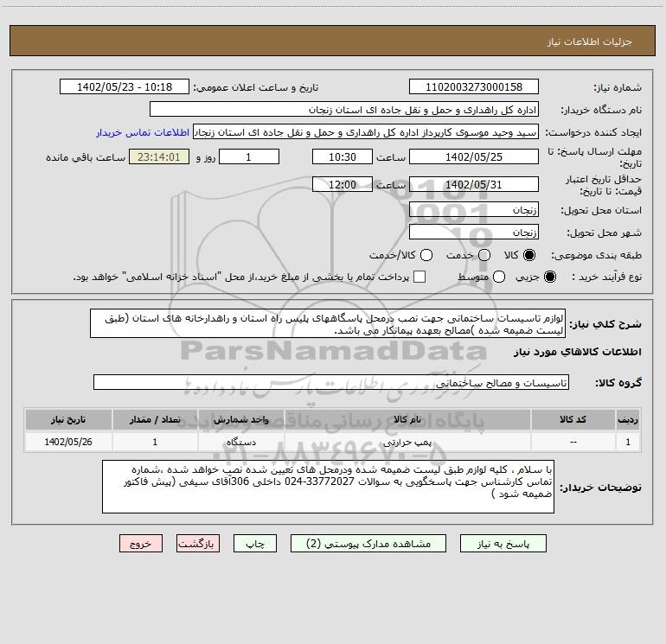Click the تعداد / مقدار column header
The width and height of the screenshot is (666, 644).
point(155,419)
